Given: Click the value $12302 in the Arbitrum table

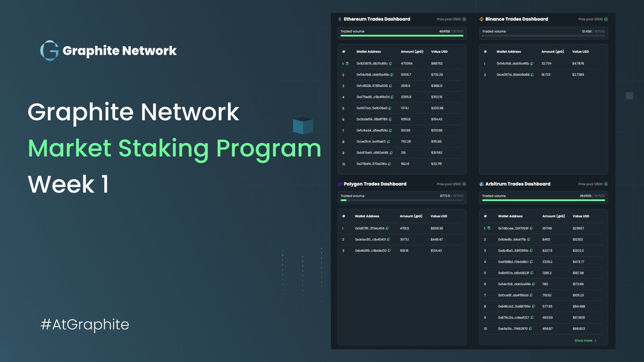Looking at the screenshot, I should (x=579, y=240).
